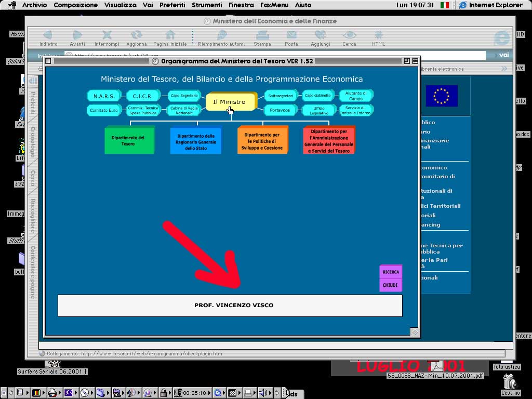The height and width of the screenshot is (399, 532).
Task: Toggle windowshade collapse box of the Organigramma window
Action: tap(415, 61)
